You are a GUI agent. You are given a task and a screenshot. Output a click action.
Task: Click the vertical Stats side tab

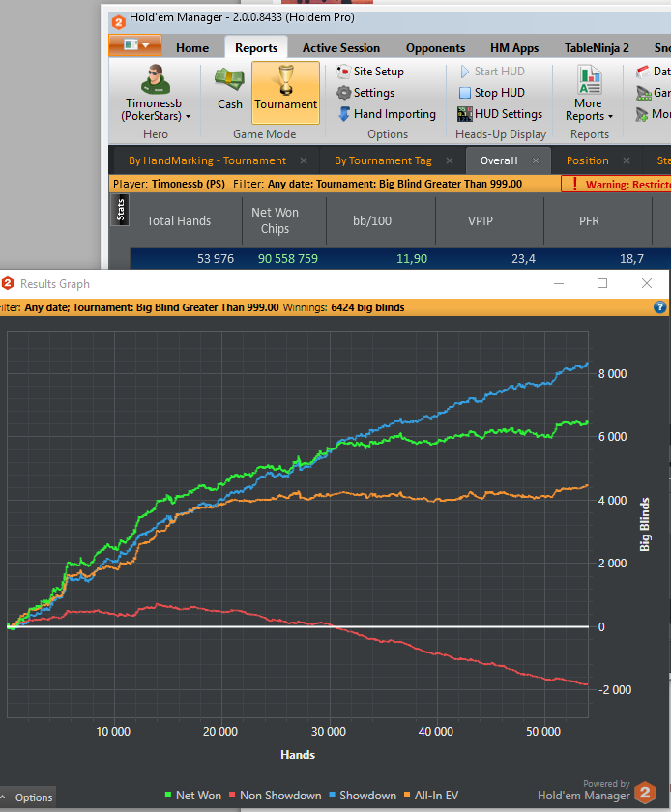[121, 211]
